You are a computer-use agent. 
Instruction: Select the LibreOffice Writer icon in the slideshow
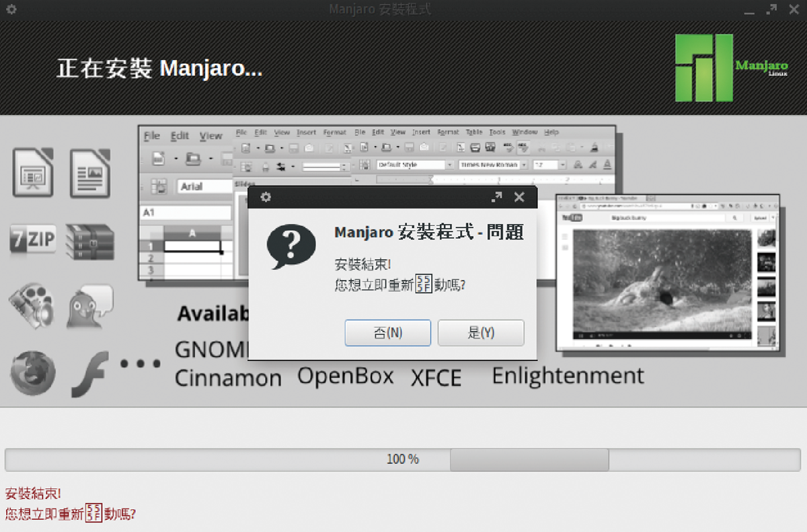tap(89, 173)
